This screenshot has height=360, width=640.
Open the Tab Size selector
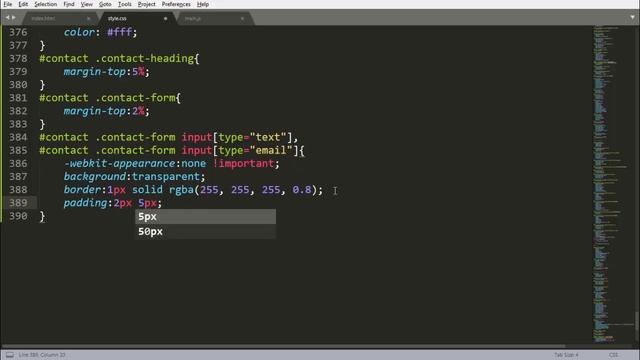566,355
